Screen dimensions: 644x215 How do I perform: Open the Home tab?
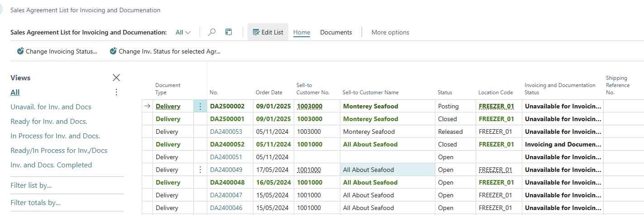coord(301,32)
